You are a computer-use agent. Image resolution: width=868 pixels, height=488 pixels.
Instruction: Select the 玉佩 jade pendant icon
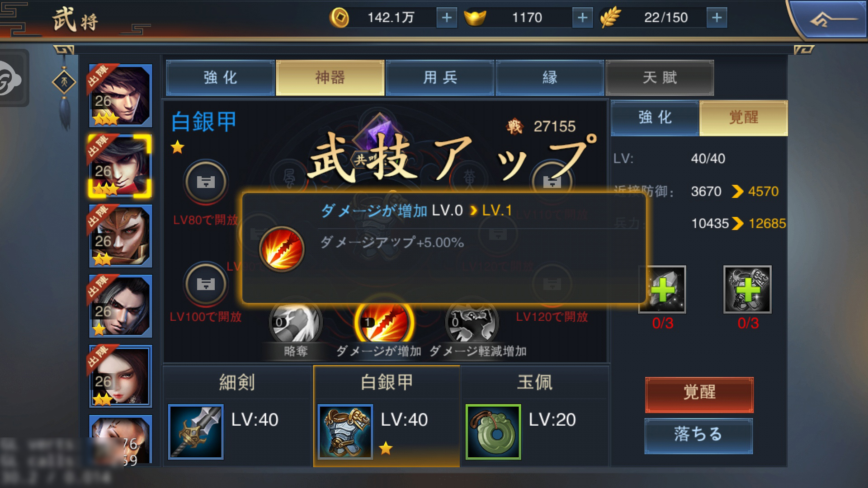[x=493, y=432]
